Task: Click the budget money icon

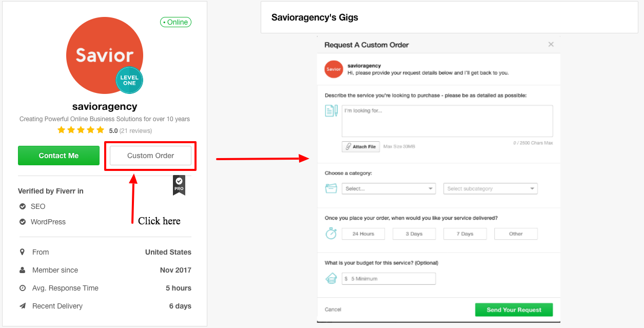Action: [331, 278]
